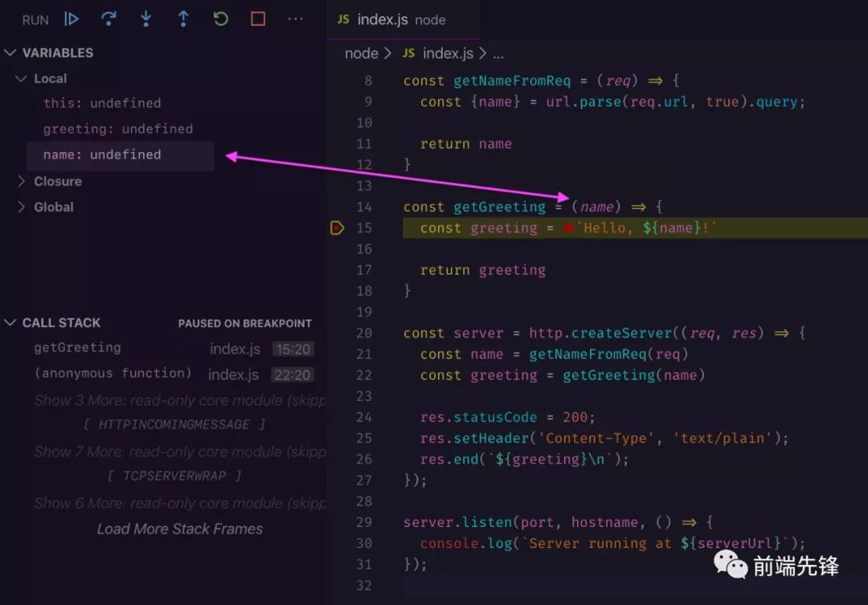This screenshot has width=868, height=605.
Task: Click the red Stop debugging icon
Action: pos(256,19)
